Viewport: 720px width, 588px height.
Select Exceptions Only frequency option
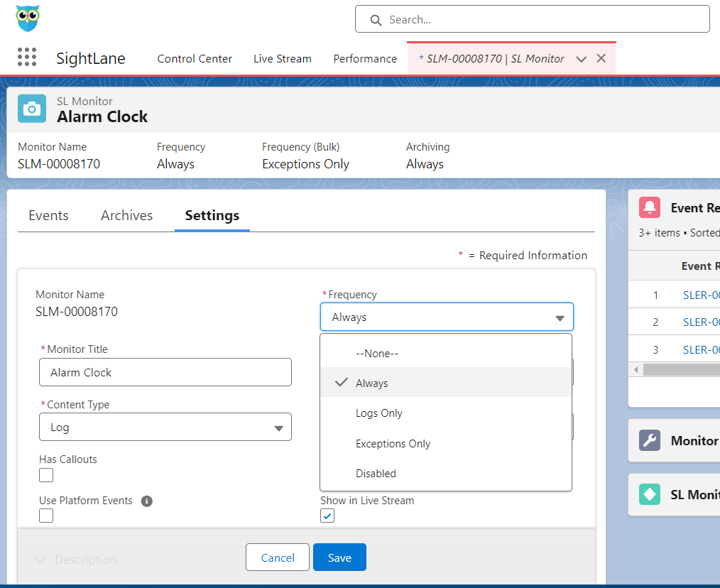coord(446,443)
